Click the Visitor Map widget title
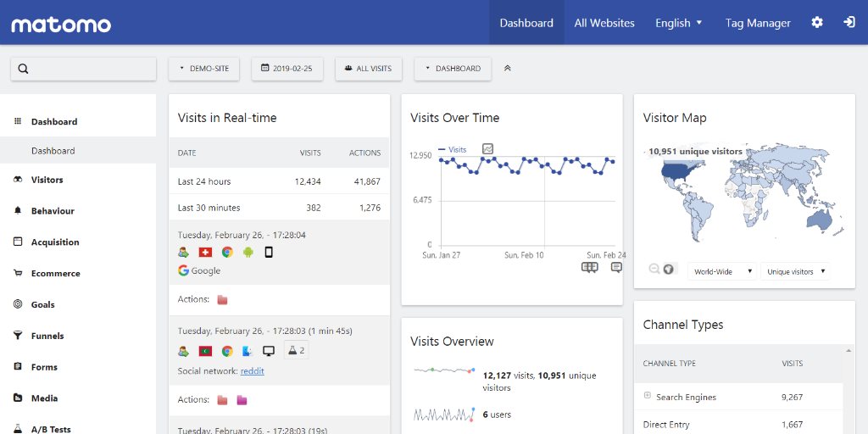The width and height of the screenshot is (868, 434). click(675, 118)
